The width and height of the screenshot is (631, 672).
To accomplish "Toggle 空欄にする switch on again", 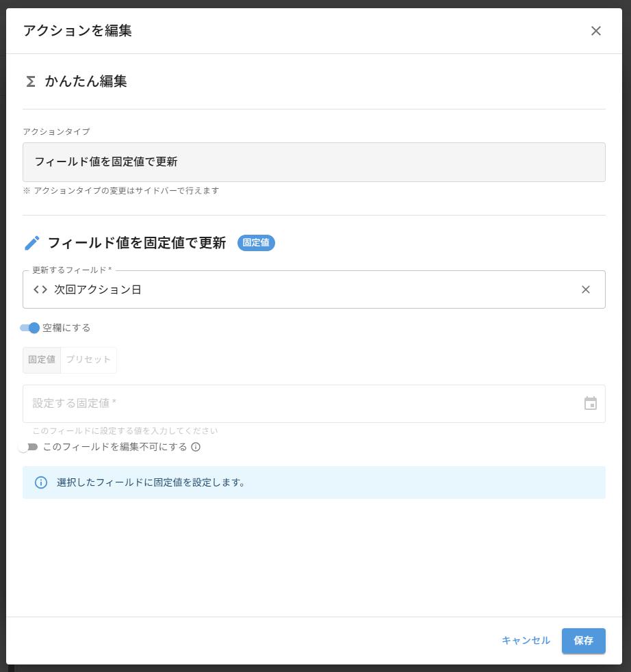I will pos(31,328).
